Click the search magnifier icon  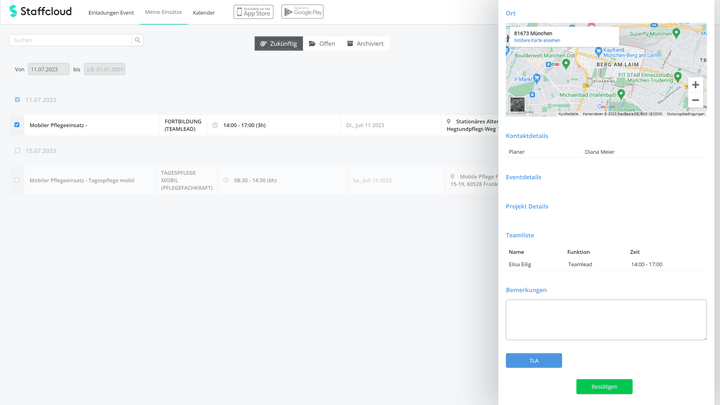[x=137, y=40]
